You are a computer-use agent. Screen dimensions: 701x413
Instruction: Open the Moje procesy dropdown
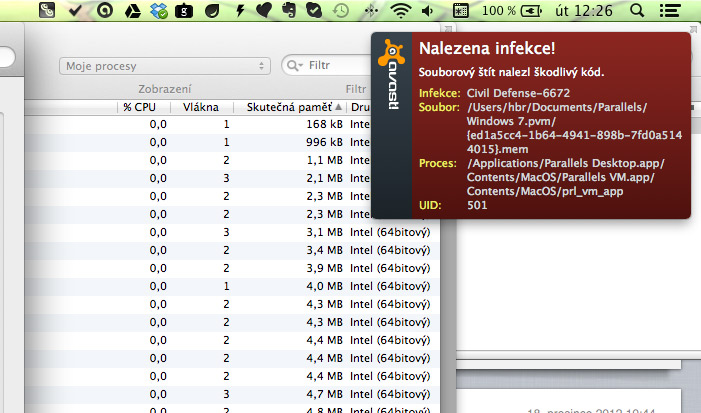(x=165, y=66)
